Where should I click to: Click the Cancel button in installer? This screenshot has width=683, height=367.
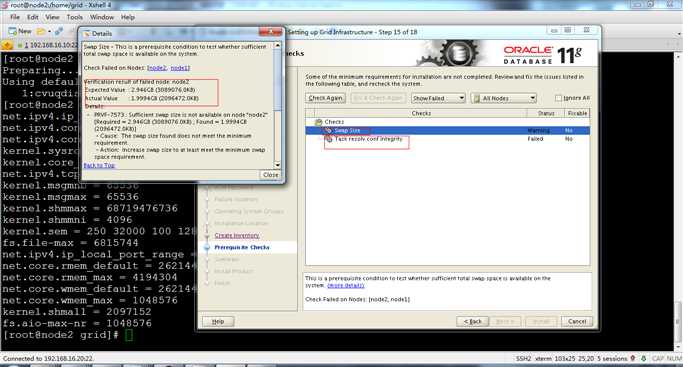tap(577, 321)
